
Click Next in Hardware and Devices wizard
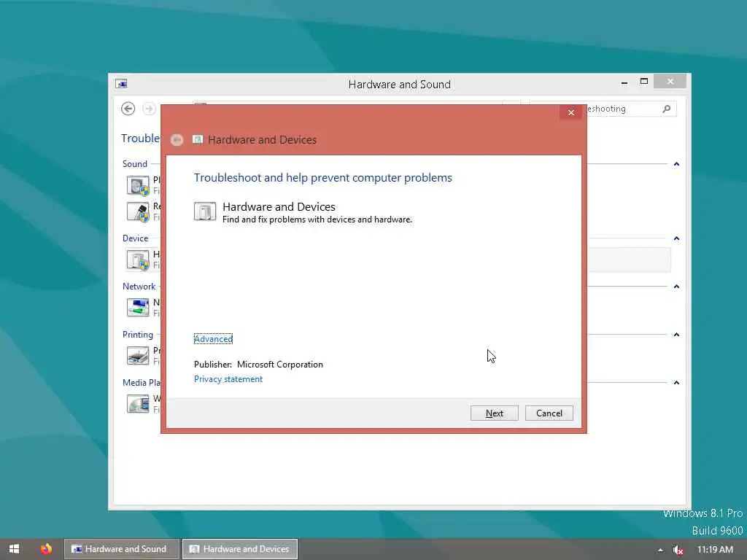coord(494,413)
